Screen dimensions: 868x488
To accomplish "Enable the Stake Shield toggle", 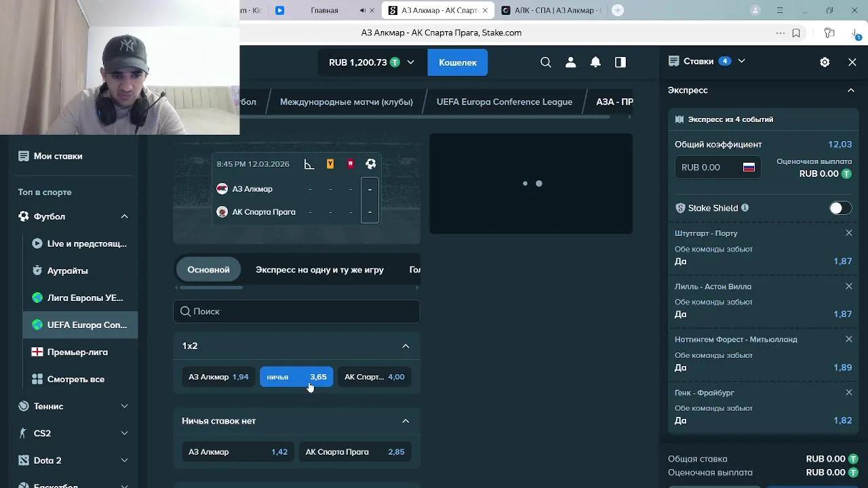I will tap(840, 208).
